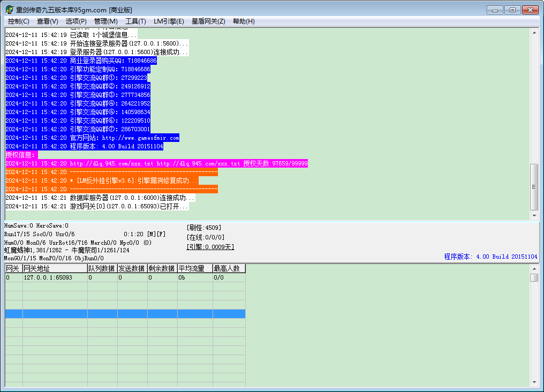Click the 发送数据 column header
This screenshot has width=544, height=392.
(x=132, y=268)
